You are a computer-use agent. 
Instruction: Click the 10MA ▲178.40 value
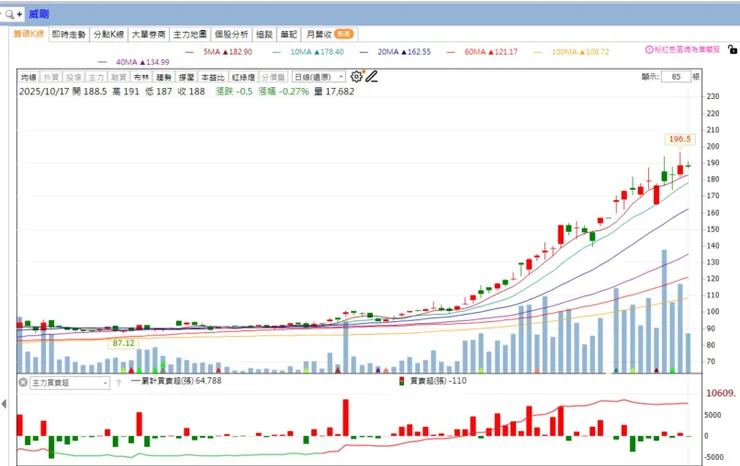click(x=317, y=52)
